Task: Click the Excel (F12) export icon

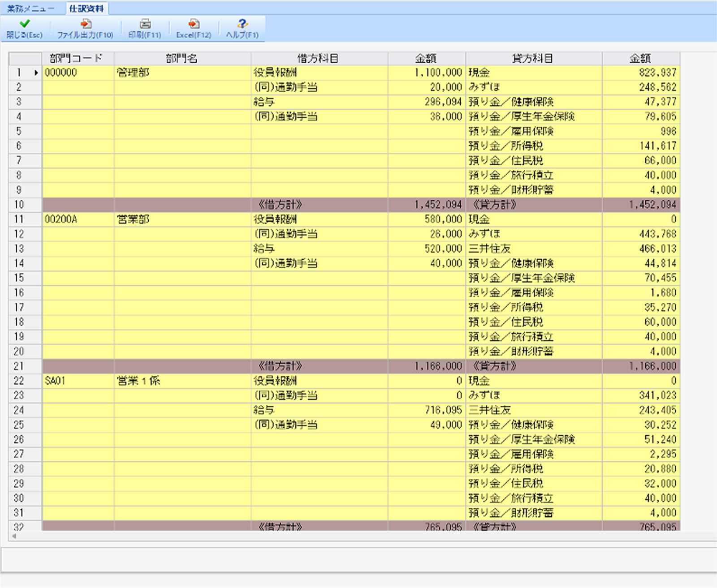Action: coord(194,24)
